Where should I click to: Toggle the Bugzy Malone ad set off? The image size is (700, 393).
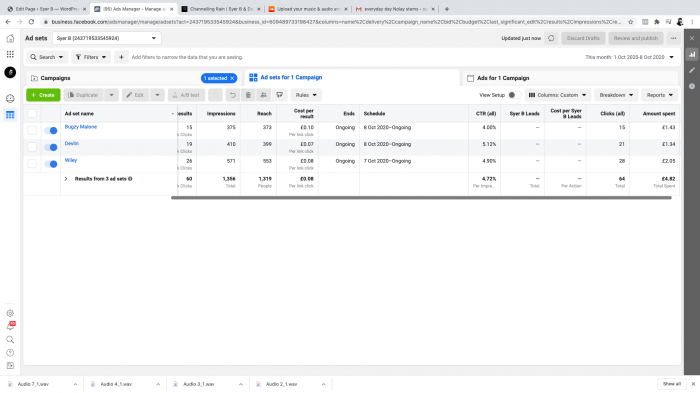(51, 130)
